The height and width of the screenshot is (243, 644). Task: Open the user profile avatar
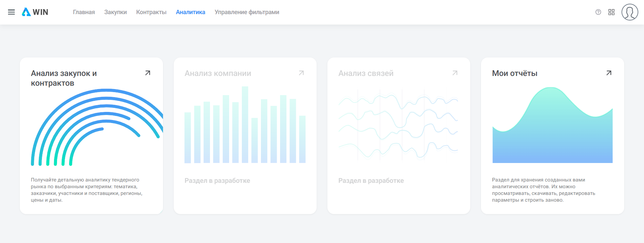click(630, 12)
